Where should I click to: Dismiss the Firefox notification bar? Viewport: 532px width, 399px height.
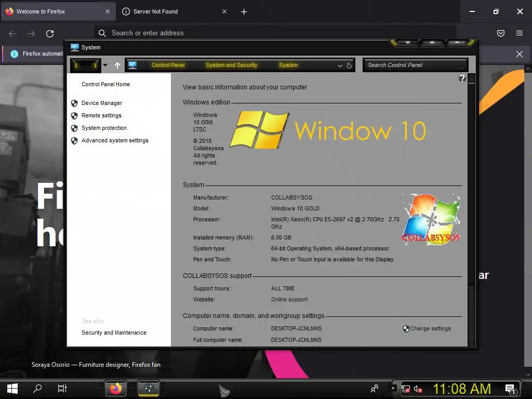click(520, 54)
